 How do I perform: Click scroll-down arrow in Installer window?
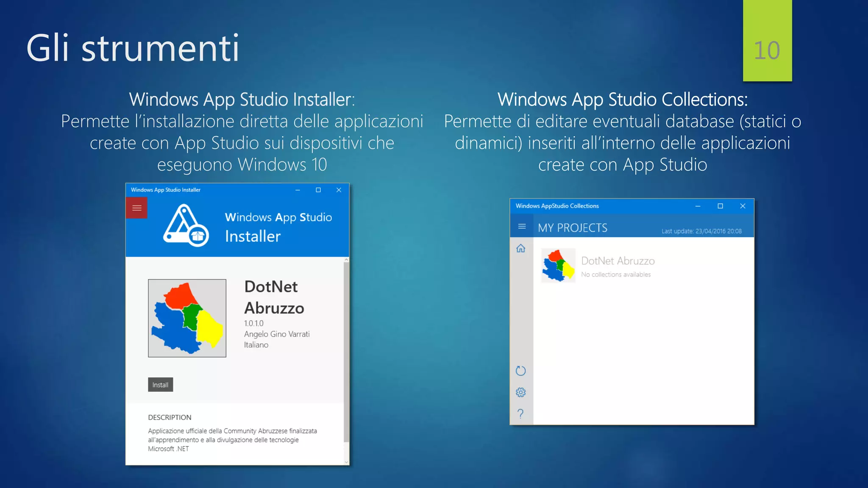tap(346, 462)
